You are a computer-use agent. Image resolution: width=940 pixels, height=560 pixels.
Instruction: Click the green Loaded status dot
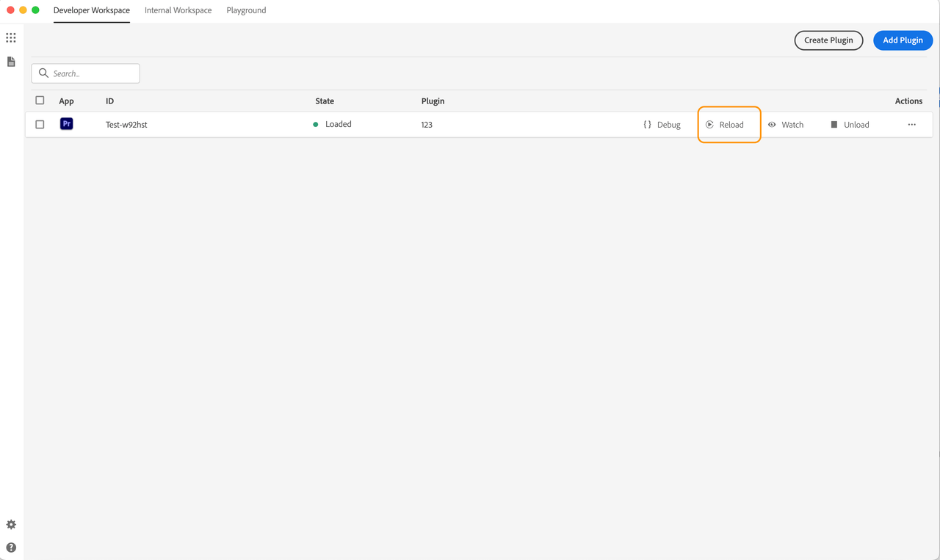pyautogui.click(x=316, y=125)
